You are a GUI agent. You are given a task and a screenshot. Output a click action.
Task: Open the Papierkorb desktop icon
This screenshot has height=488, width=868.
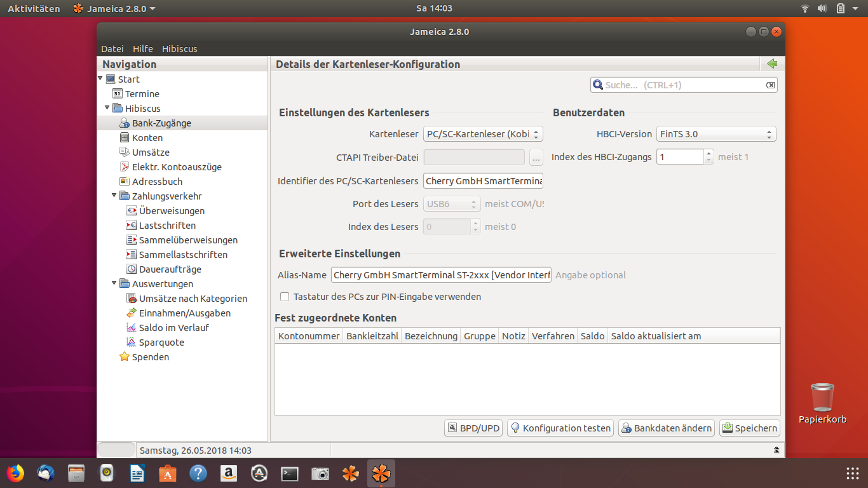click(x=823, y=403)
